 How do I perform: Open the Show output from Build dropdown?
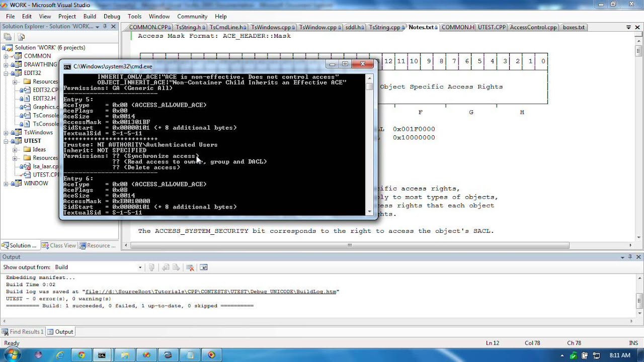click(140, 267)
